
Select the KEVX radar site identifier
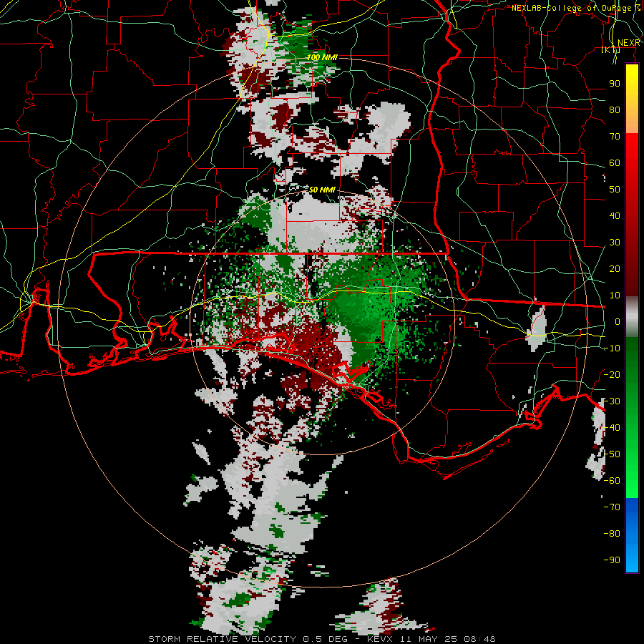coord(381,639)
